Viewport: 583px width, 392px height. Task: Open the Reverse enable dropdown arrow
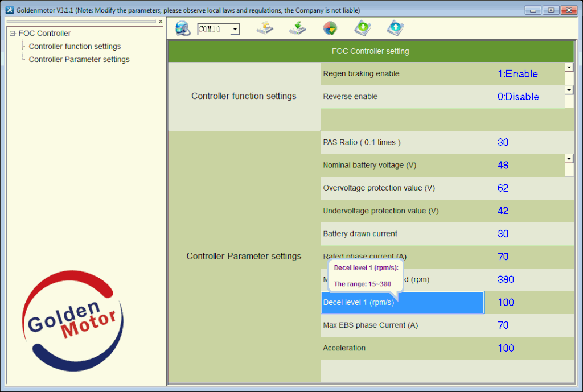point(568,90)
